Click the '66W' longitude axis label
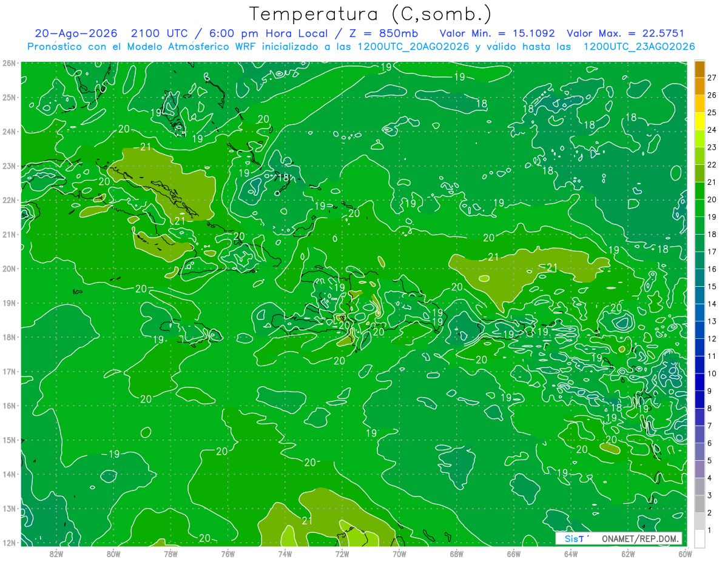This screenshot has height=562, width=728. coord(514,553)
